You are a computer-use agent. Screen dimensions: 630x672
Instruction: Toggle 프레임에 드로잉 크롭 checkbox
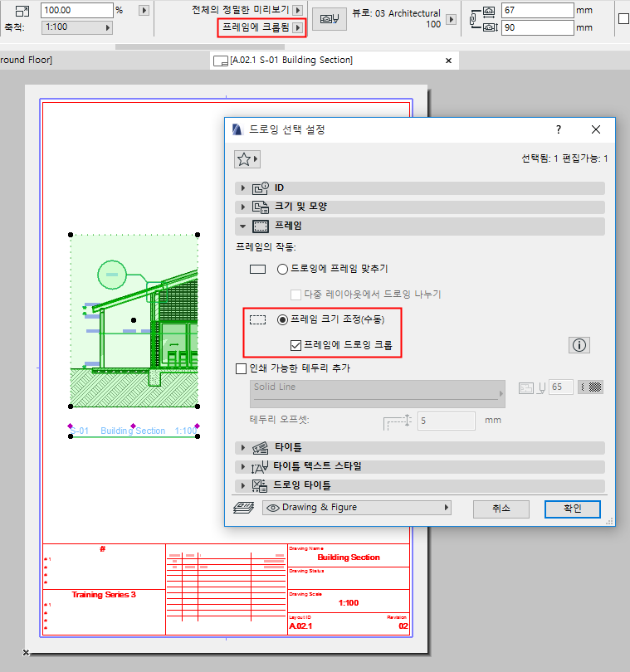point(295,345)
